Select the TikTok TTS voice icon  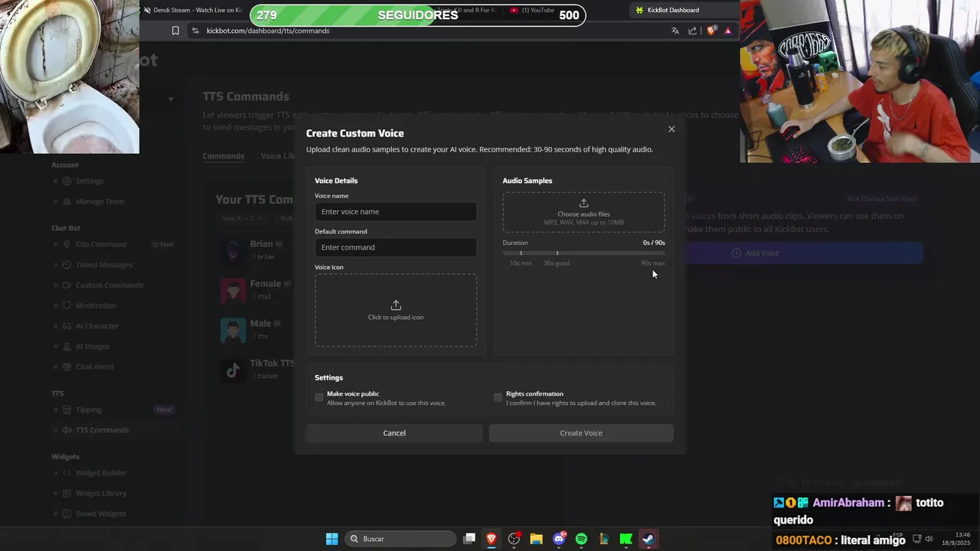point(233,370)
